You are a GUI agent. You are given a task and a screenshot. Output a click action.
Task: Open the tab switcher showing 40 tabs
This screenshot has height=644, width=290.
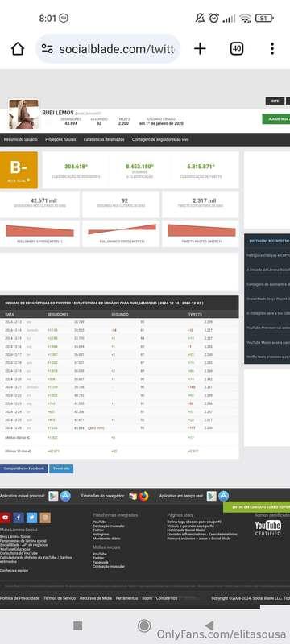(x=237, y=49)
